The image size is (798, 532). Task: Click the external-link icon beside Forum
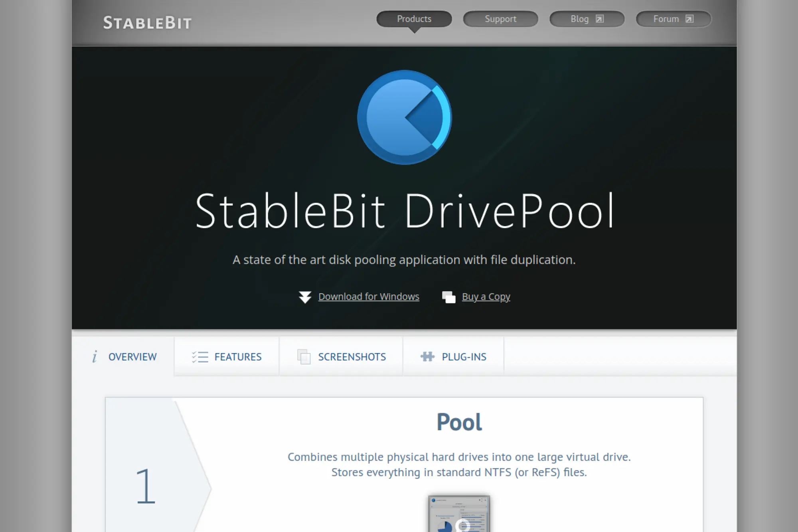pos(689,18)
